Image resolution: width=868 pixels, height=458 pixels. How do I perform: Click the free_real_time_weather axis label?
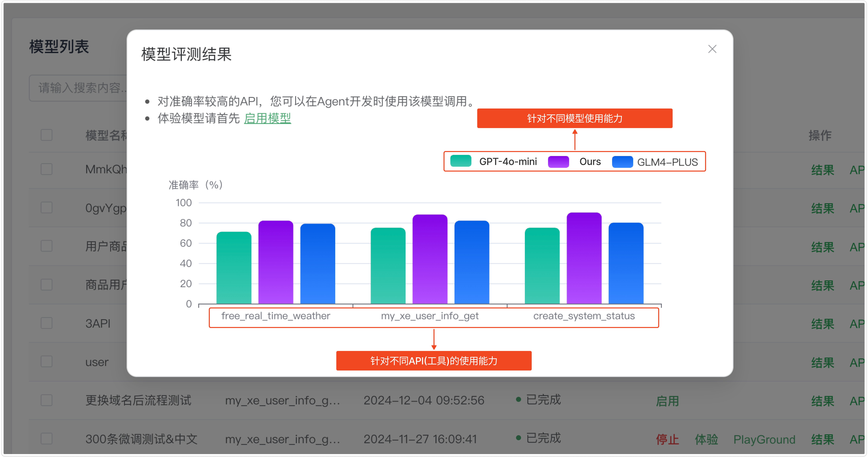coord(276,316)
